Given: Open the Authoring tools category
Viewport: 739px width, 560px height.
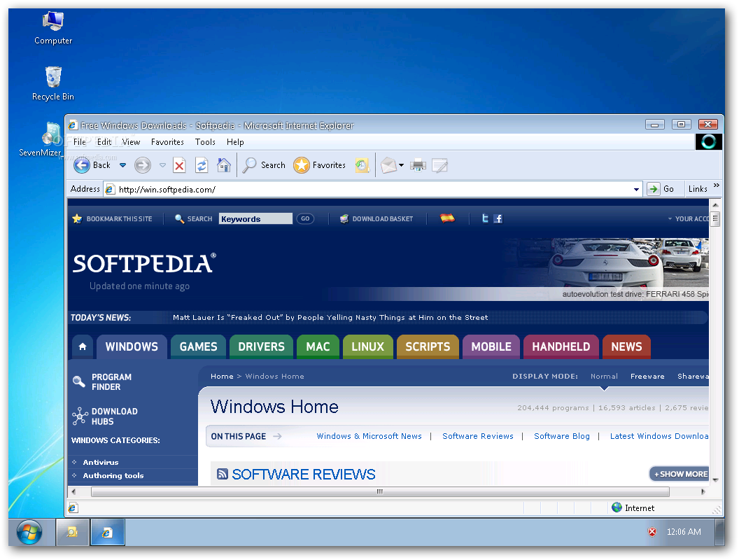Looking at the screenshot, I should tap(113, 475).
